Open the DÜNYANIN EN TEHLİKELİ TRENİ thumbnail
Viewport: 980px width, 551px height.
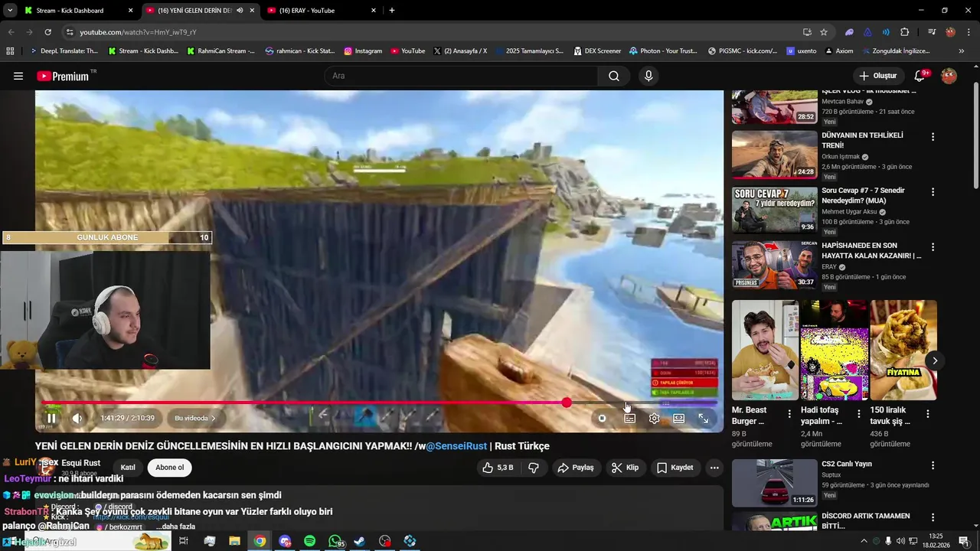[774, 155]
